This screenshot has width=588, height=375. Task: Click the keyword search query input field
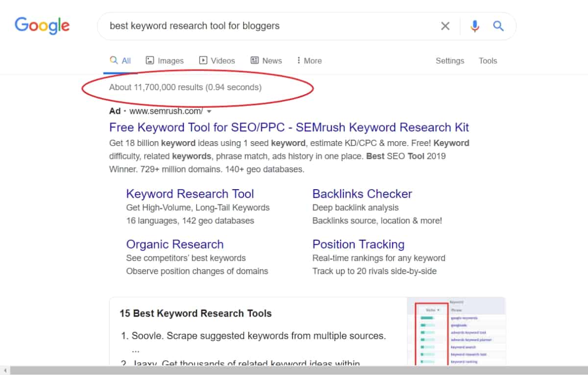[x=269, y=26]
